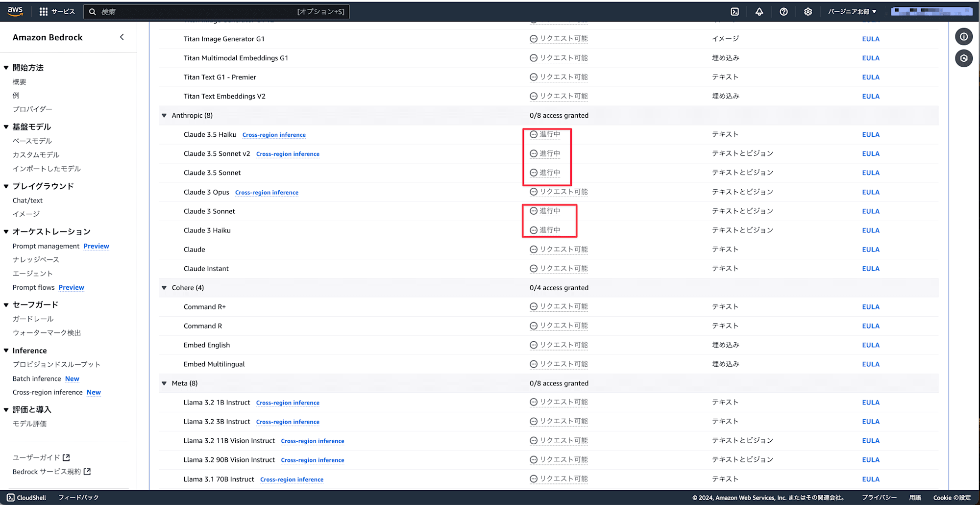Collapse the セーフガード navigation section
980x505 pixels.
coord(6,305)
